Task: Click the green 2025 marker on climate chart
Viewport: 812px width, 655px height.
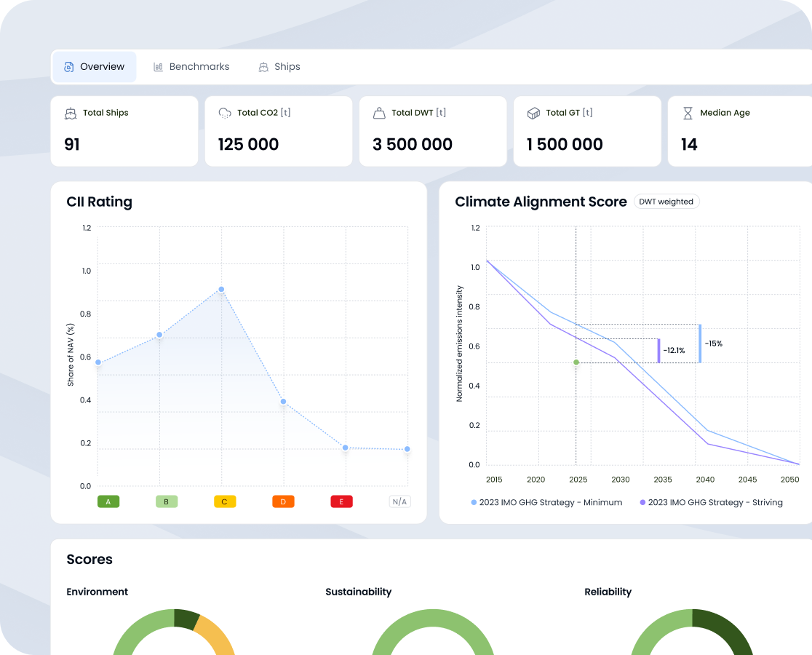Action: click(576, 362)
